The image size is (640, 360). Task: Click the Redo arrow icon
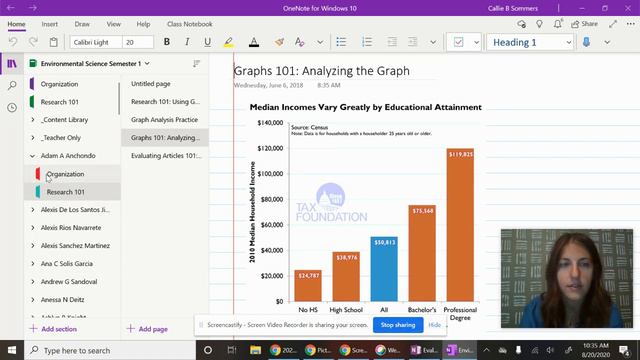coord(33,42)
